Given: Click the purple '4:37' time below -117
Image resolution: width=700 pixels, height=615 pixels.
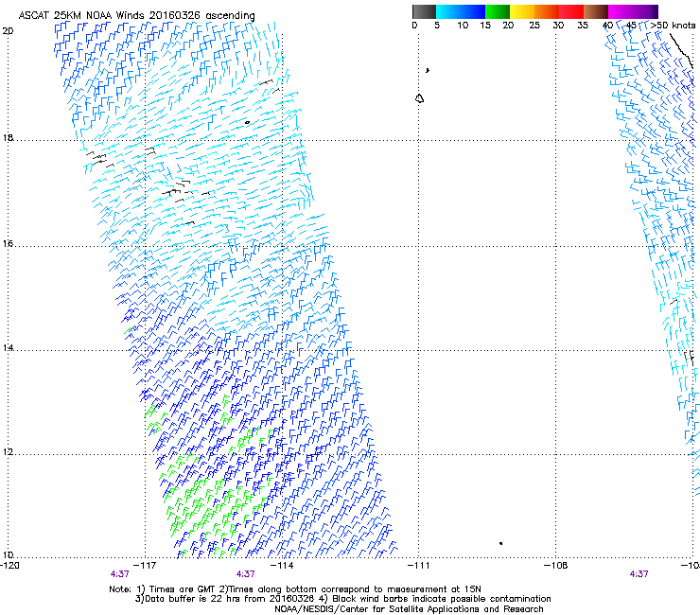Looking at the screenshot, I should [120, 574].
